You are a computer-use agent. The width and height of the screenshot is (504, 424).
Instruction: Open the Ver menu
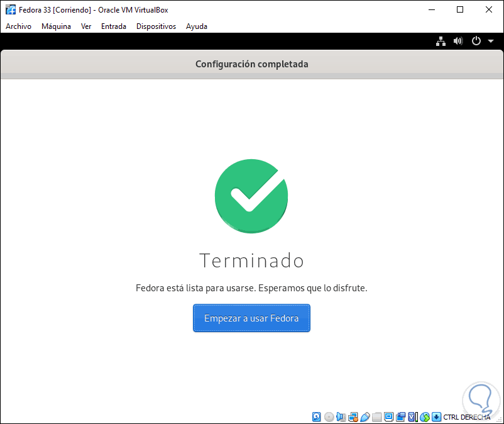tap(86, 26)
